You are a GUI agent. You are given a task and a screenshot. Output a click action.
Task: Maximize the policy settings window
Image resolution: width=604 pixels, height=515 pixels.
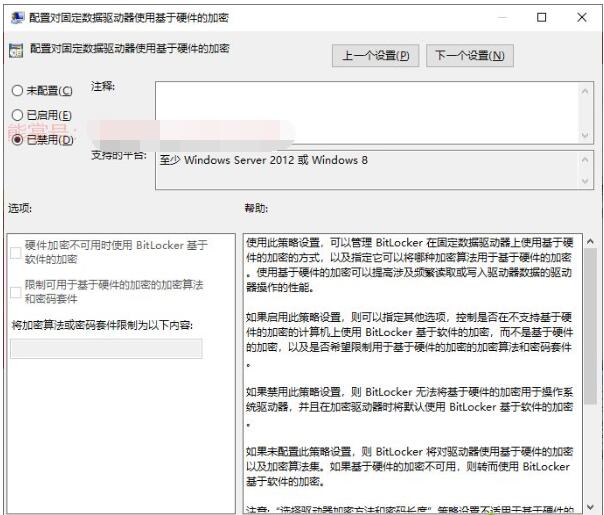coord(542,17)
